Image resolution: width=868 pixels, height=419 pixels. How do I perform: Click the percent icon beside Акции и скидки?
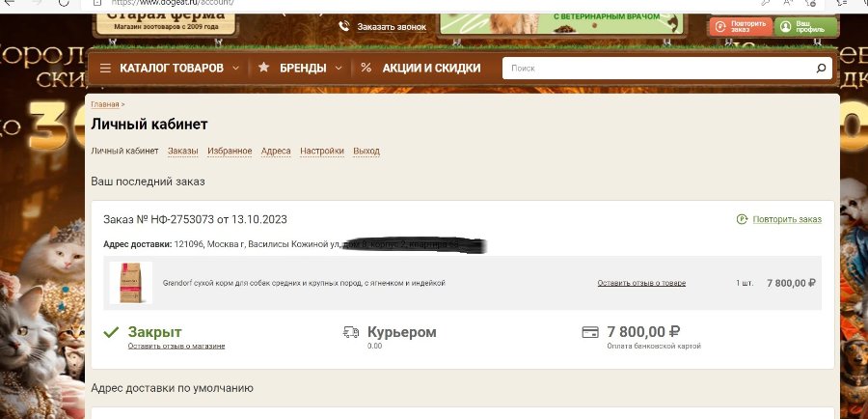click(x=366, y=68)
